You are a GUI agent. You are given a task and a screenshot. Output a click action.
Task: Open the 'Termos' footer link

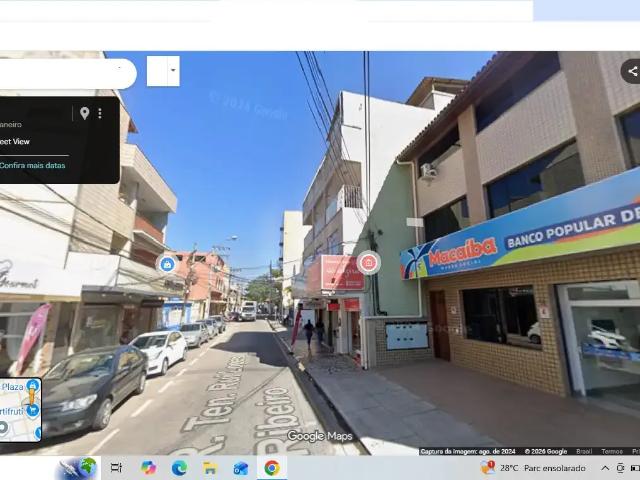pos(612,451)
